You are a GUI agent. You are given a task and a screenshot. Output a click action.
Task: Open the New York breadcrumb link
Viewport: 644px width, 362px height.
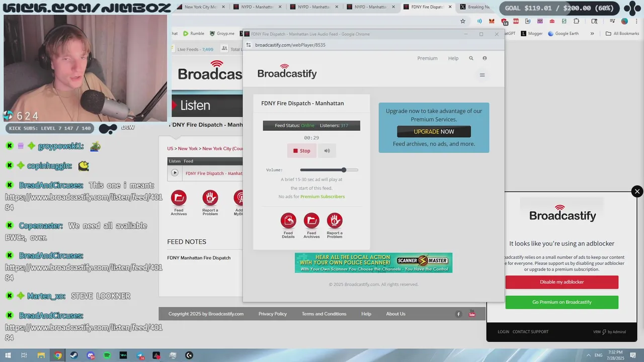pos(188,149)
